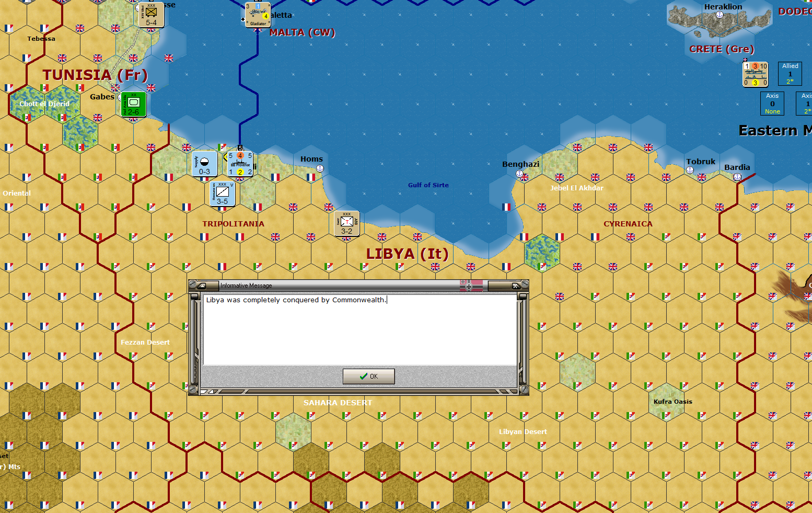The width and height of the screenshot is (812, 513).
Task: Select the BB Provence battleship counter
Action: 240,164
